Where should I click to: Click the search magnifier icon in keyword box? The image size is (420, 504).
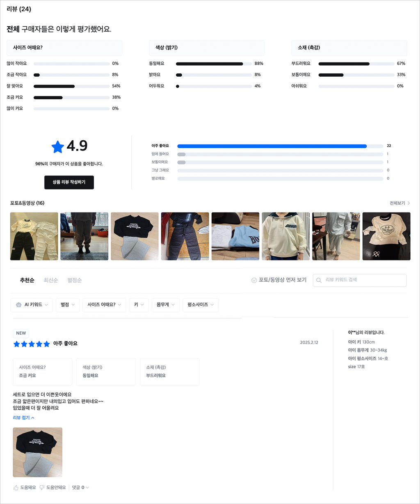coord(319,280)
